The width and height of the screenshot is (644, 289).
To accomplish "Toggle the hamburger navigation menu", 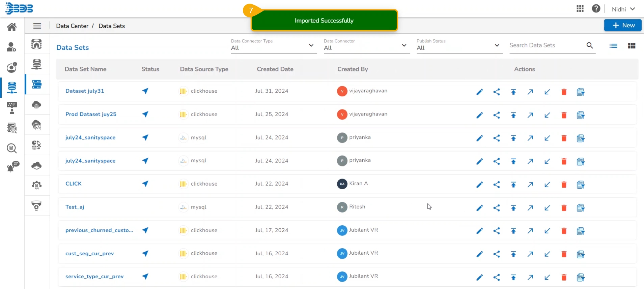I will pos(37,26).
